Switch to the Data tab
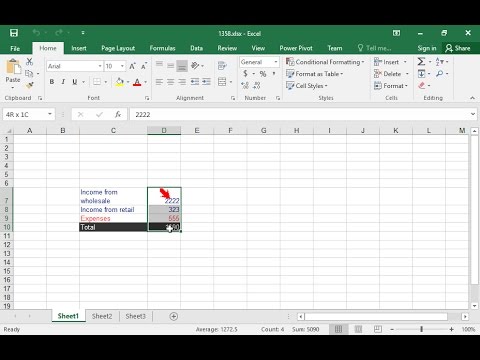This screenshot has width=480, height=360. coord(197,48)
